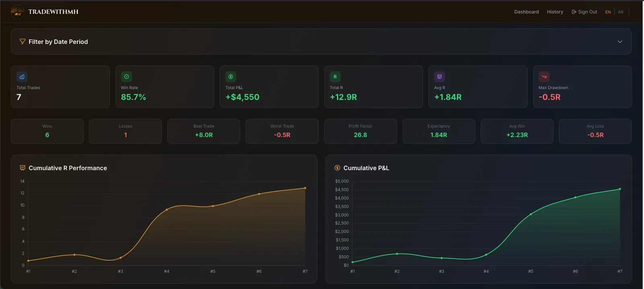This screenshot has width=644, height=289.
Task: Click the Total P&L dollar icon
Action: pyautogui.click(x=231, y=77)
